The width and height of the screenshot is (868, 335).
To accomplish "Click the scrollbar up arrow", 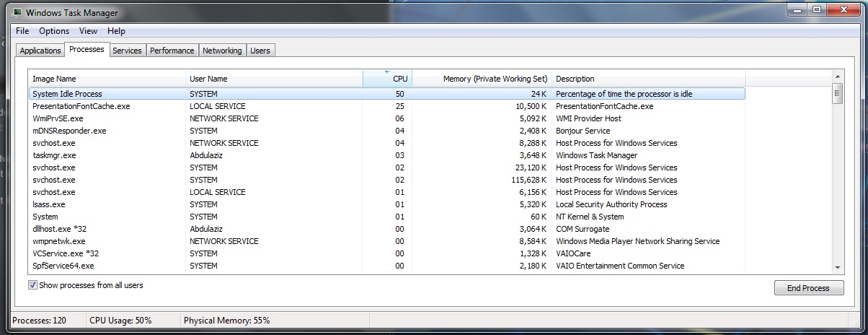I will [837, 76].
